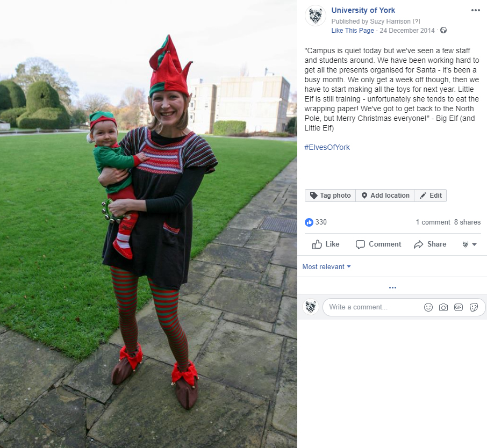
Task: Like the post
Action: point(326,244)
